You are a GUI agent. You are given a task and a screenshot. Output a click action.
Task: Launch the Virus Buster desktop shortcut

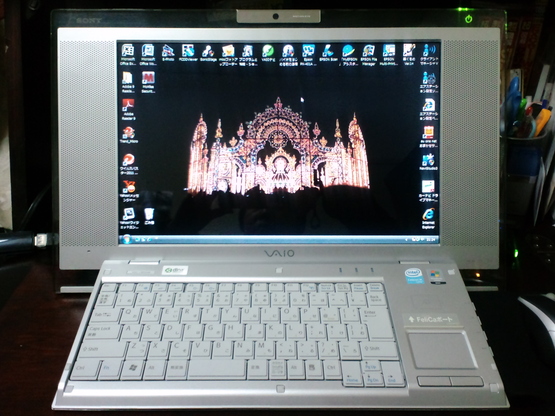pyautogui.click(x=128, y=164)
